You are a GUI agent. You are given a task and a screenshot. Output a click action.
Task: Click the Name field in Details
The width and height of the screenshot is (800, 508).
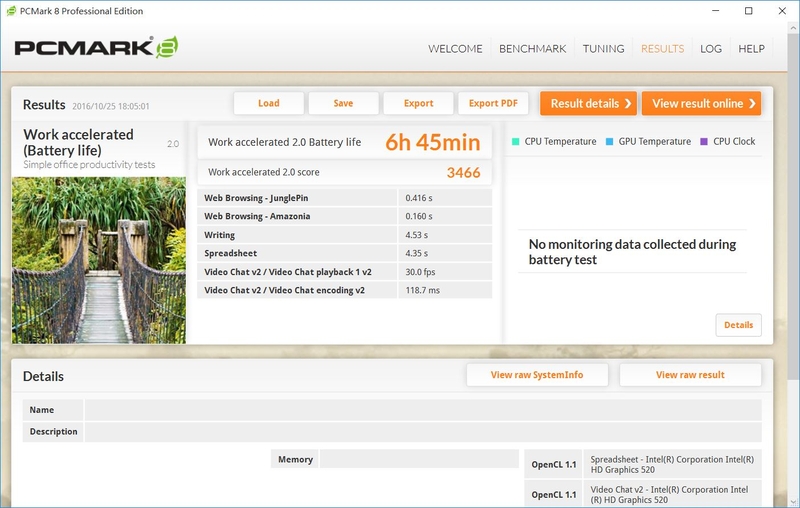pos(423,410)
